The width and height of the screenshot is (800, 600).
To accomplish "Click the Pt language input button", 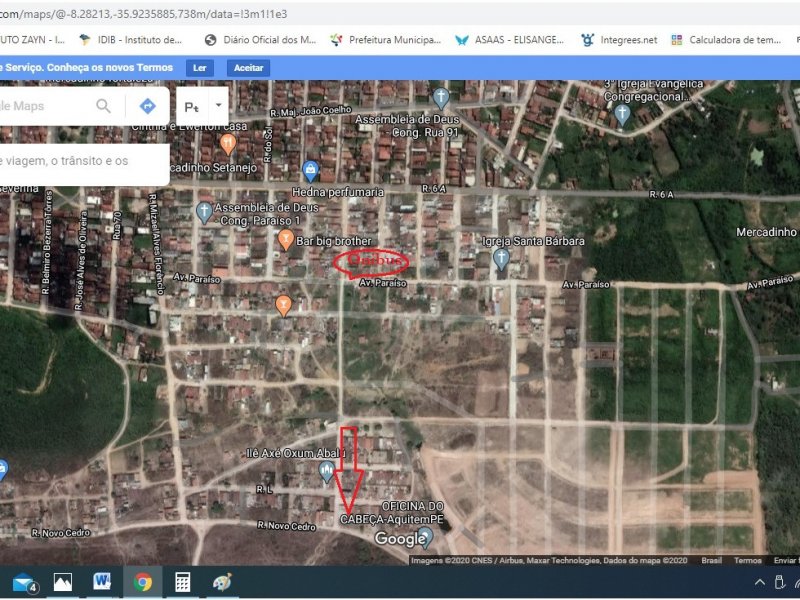I will pos(191,107).
